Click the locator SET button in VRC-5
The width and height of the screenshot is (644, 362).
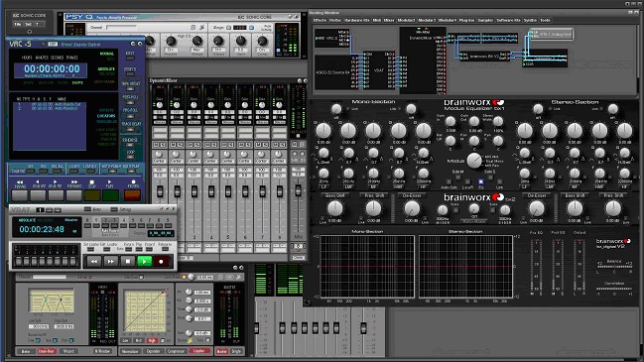click(31, 171)
